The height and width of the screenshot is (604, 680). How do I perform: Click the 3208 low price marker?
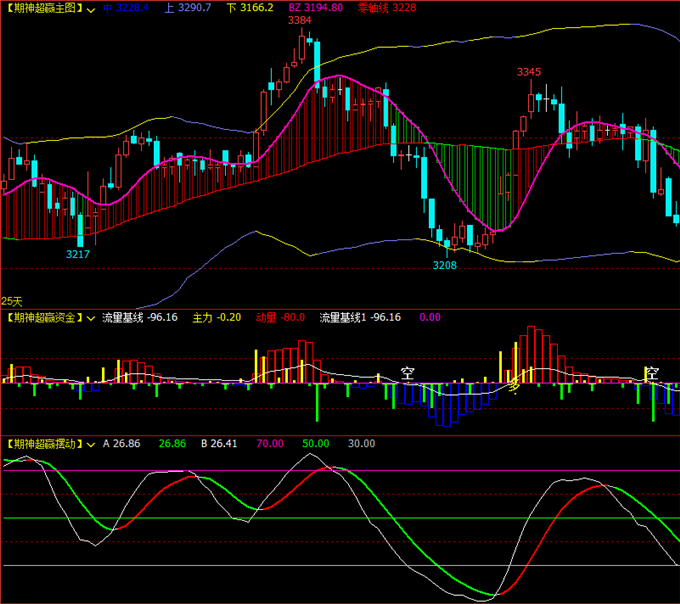445,265
